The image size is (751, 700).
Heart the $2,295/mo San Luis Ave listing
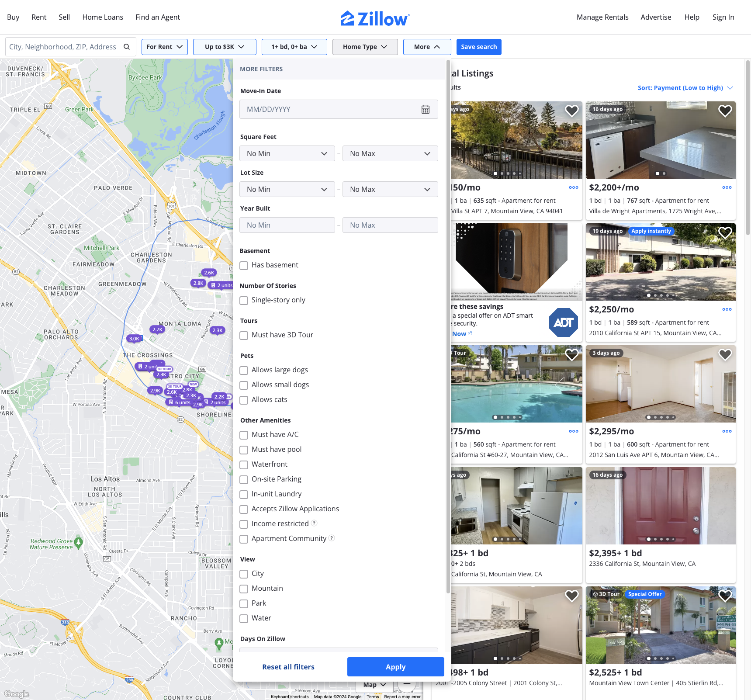click(x=725, y=355)
